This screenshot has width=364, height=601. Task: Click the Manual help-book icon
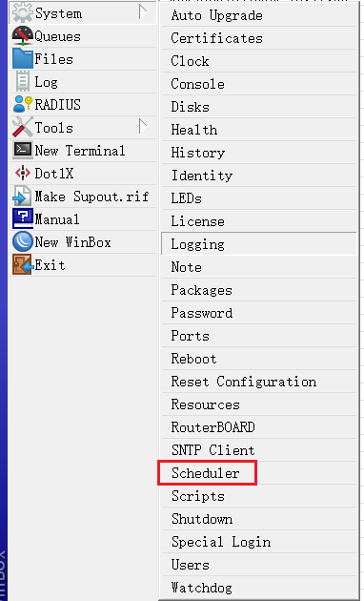tap(23, 218)
